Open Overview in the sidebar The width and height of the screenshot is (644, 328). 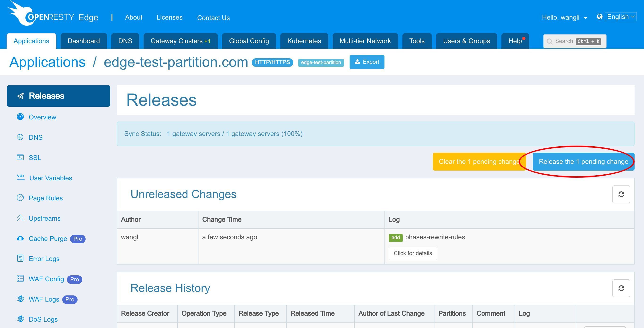click(x=42, y=117)
